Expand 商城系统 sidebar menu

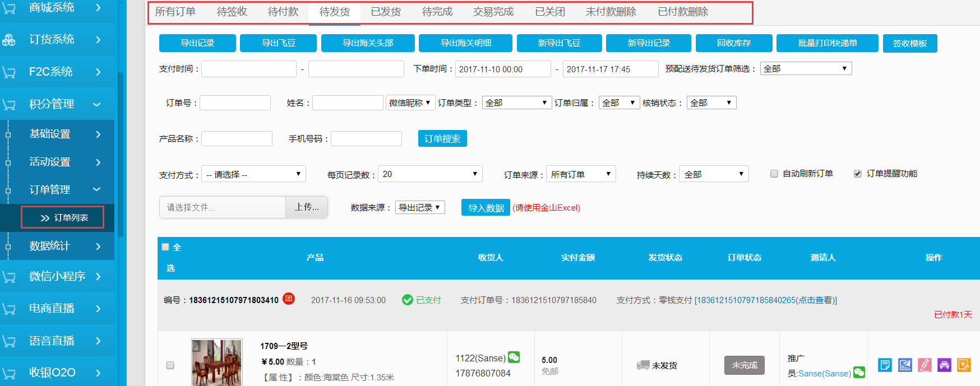tap(57, 8)
